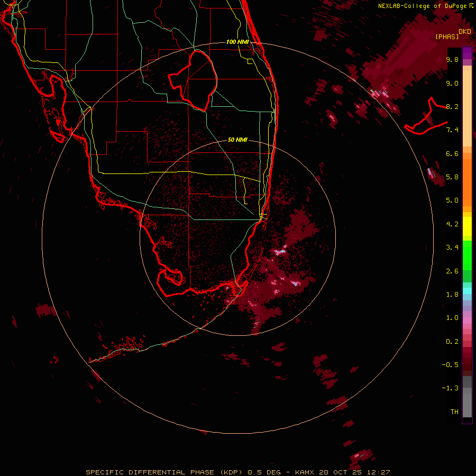Select the 100 NMI range ring label
This screenshot has width=476, height=476.
[x=237, y=42]
